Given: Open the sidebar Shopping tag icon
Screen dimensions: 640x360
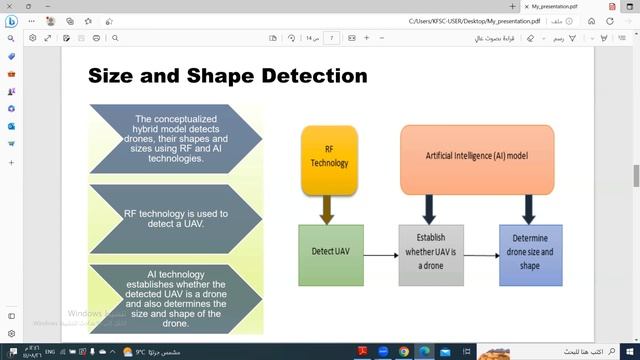Looking at the screenshot, I should pos(11,56).
